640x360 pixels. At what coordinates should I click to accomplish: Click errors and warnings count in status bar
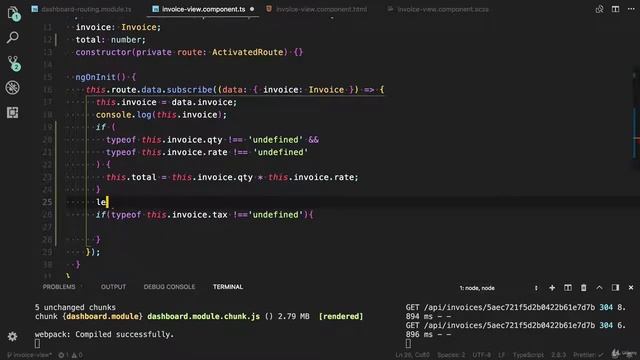point(70,355)
